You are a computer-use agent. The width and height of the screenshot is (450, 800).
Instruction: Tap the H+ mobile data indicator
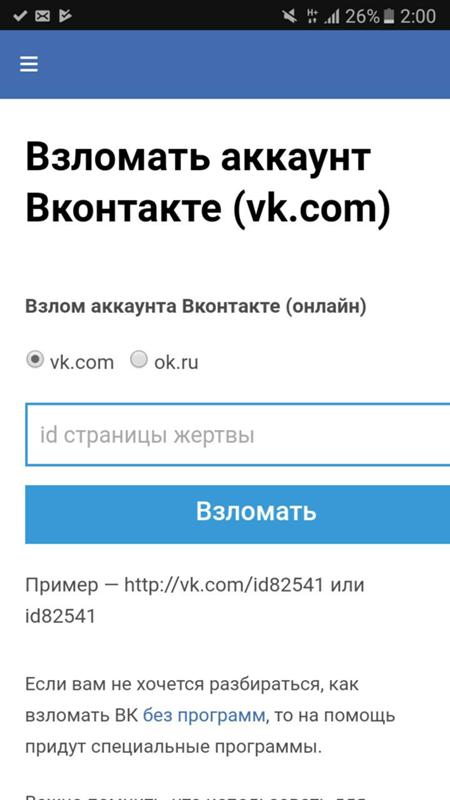coord(312,16)
